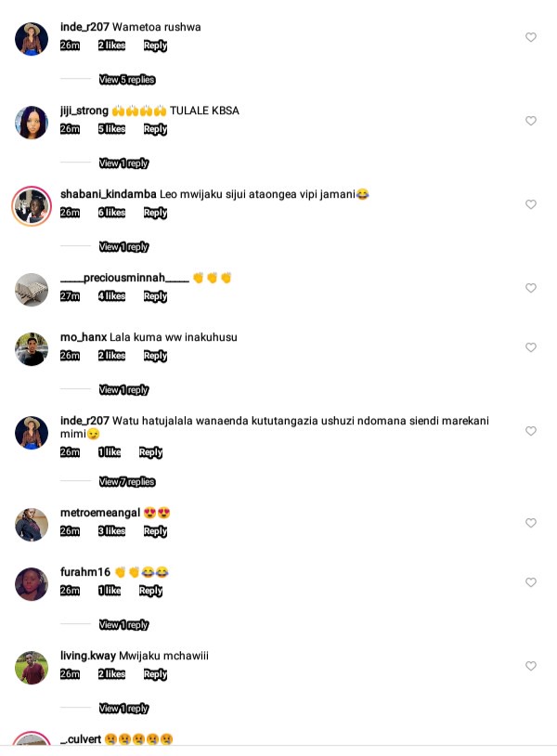The image size is (557, 756).
Task: Like inde_r207's "Wametoa rushwa" comment
Action: pos(530,37)
